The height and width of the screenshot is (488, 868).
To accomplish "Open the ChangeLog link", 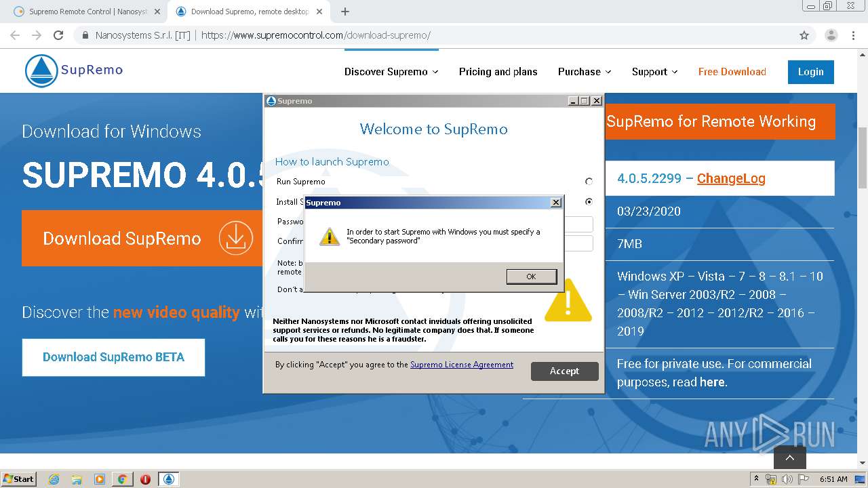I will (x=731, y=178).
